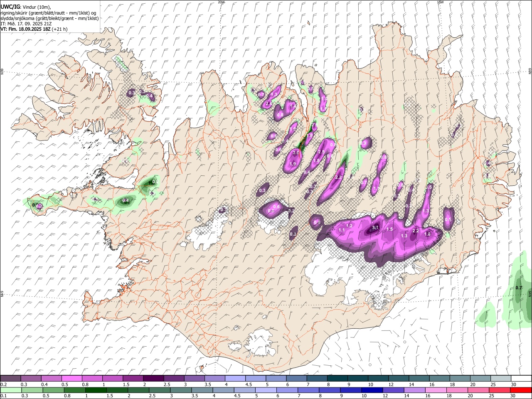Click the bottom-row legend label "30"
The height and width of the screenshot is (399, 532).
(x=512, y=396)
